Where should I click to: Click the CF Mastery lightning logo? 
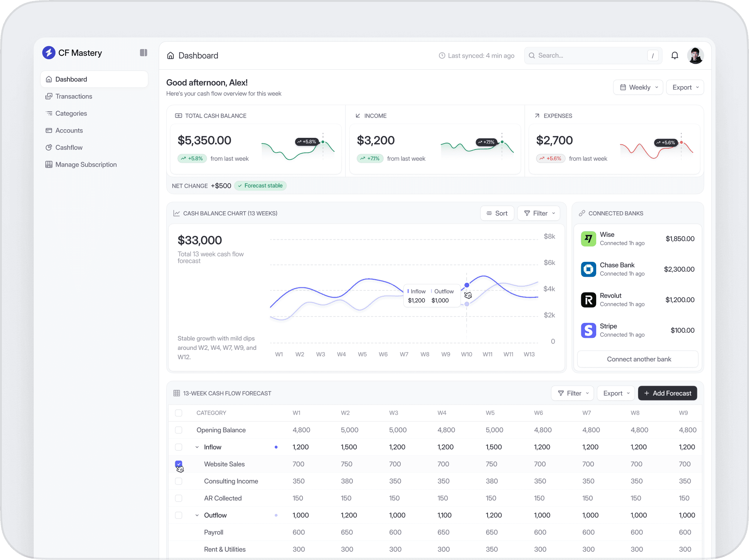[x=49, y=53]
